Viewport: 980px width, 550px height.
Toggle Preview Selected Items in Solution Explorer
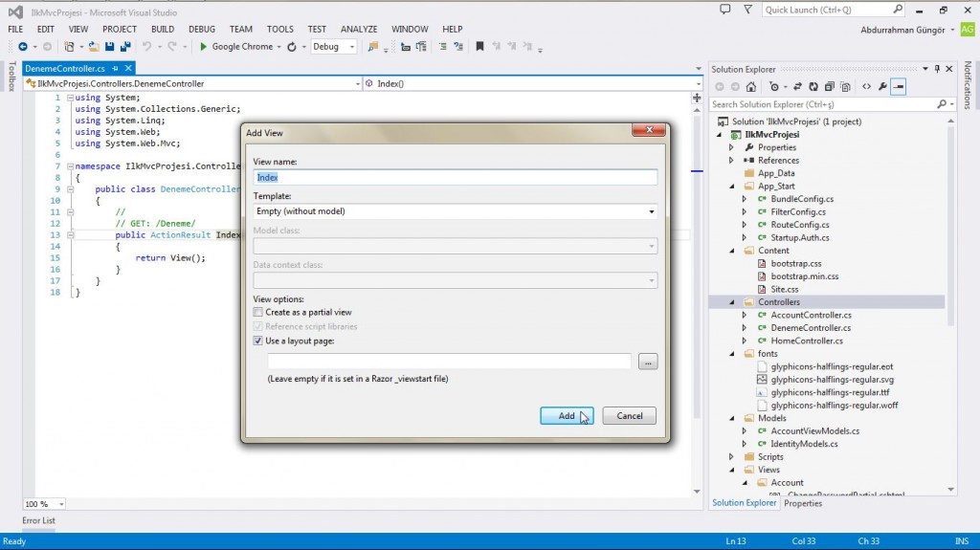coord(899,86)
